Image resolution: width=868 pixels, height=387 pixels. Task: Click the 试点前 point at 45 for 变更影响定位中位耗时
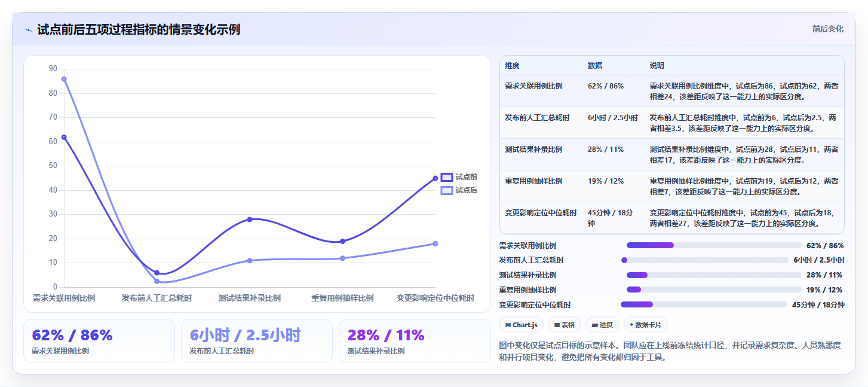point(435,178)
